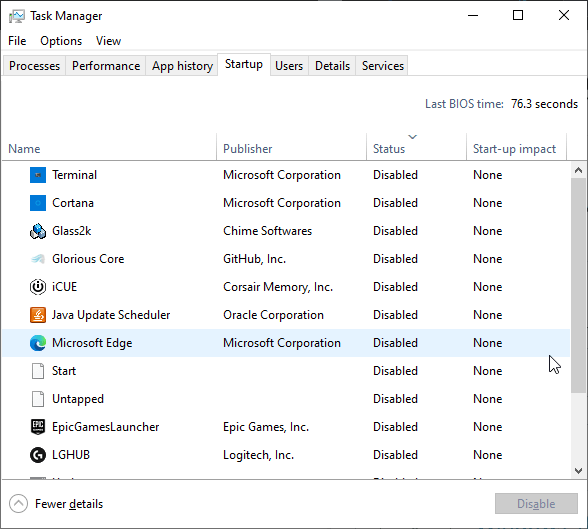Click the Glass2k app icon
588x529 pixels.
(38, 231)
